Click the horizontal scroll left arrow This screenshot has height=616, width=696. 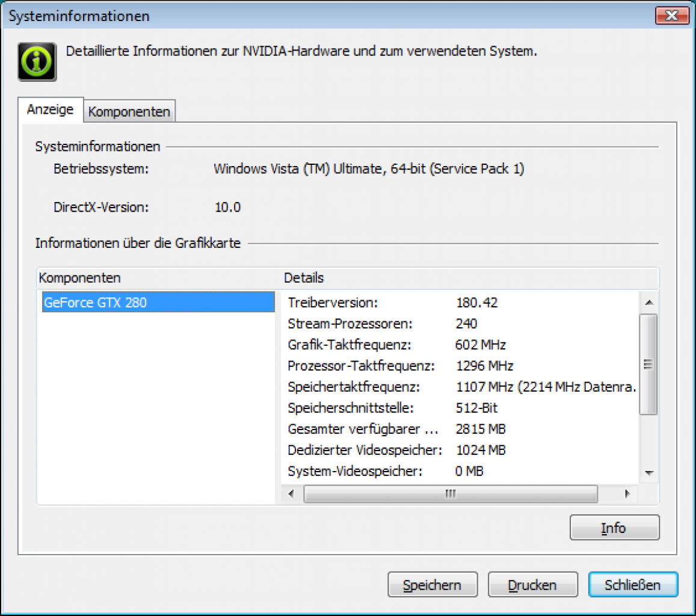[x=291, y=493]
